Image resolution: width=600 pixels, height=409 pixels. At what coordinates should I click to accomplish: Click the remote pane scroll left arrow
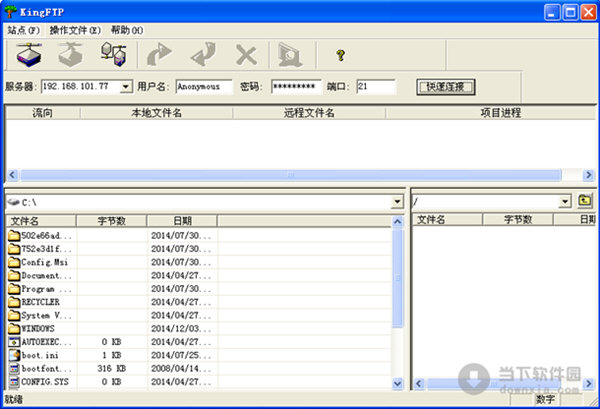click(419, 383)
